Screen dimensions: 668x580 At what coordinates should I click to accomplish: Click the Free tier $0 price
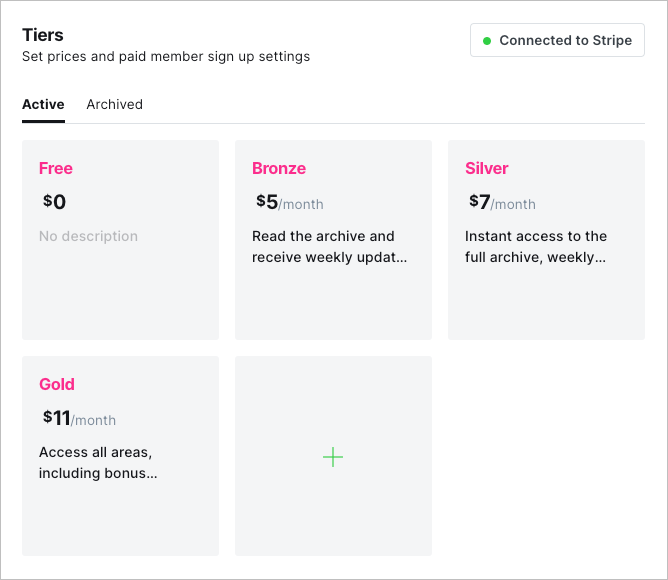[x=55, y=203]
